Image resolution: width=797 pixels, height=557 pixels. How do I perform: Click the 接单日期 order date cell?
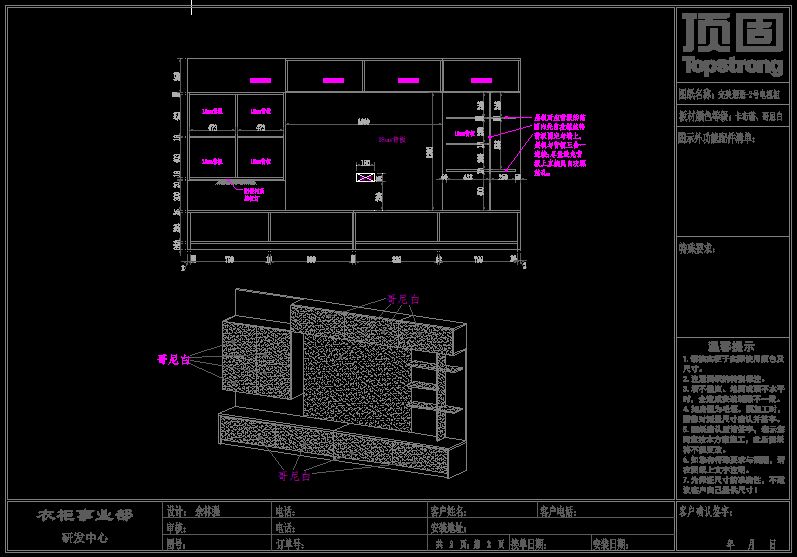click(550, 543)
